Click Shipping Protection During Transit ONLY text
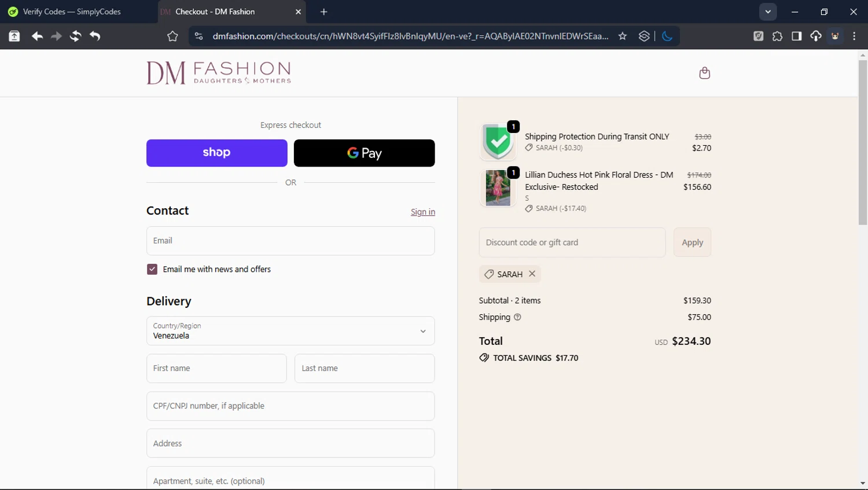868x490 pixels. (597, 137)
